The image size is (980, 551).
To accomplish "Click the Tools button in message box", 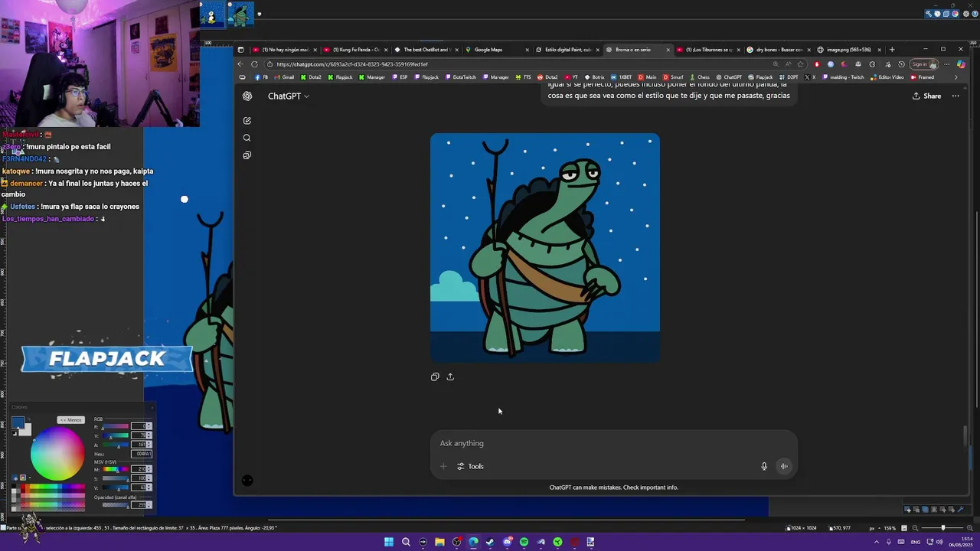I will tap(470, 466).
